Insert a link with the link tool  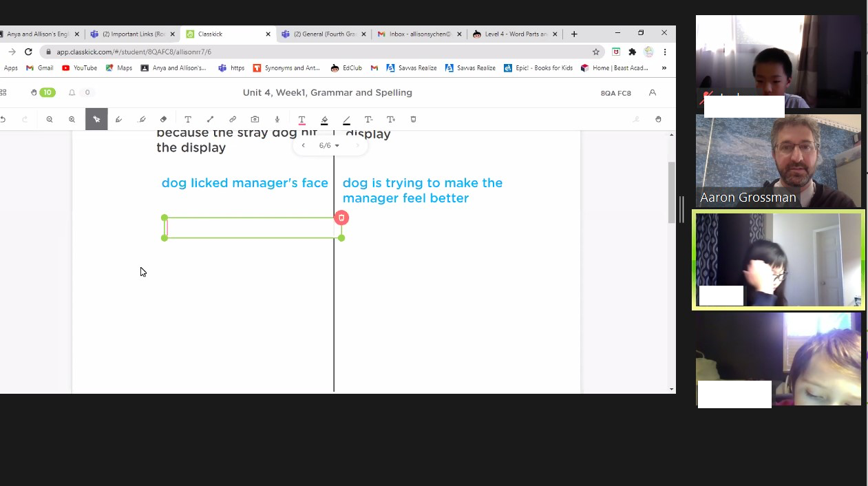(233, 119)
